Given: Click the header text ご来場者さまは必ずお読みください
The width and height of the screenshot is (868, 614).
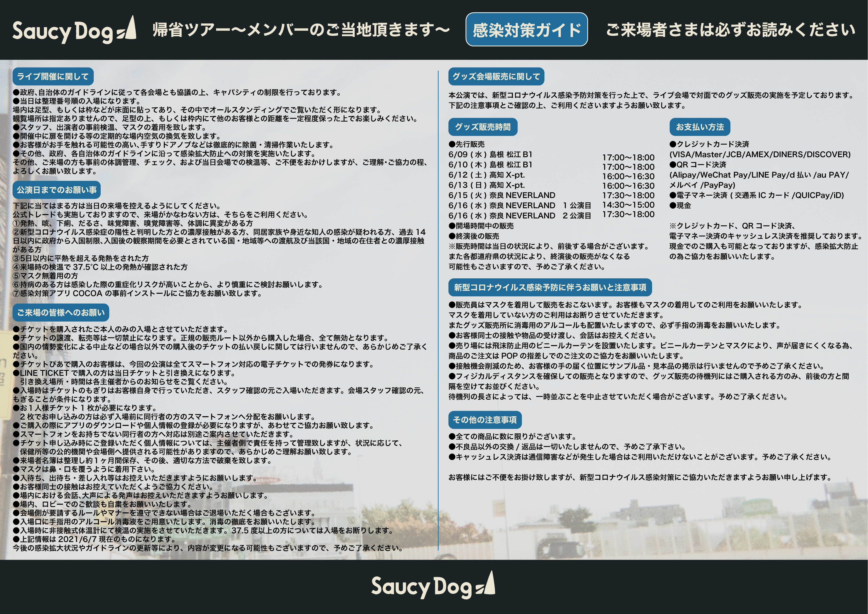Looking at the screenshot, I should tap(730, 30).
